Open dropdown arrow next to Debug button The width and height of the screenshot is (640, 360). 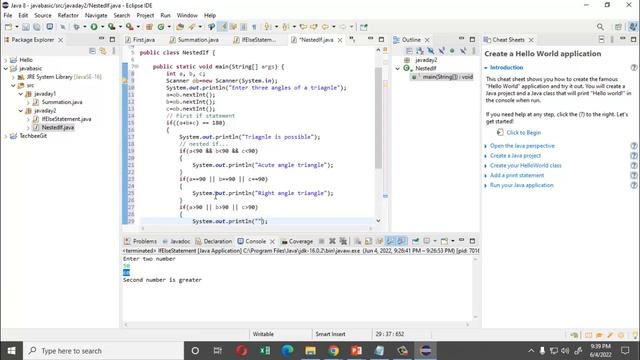(x=84, y=27)
